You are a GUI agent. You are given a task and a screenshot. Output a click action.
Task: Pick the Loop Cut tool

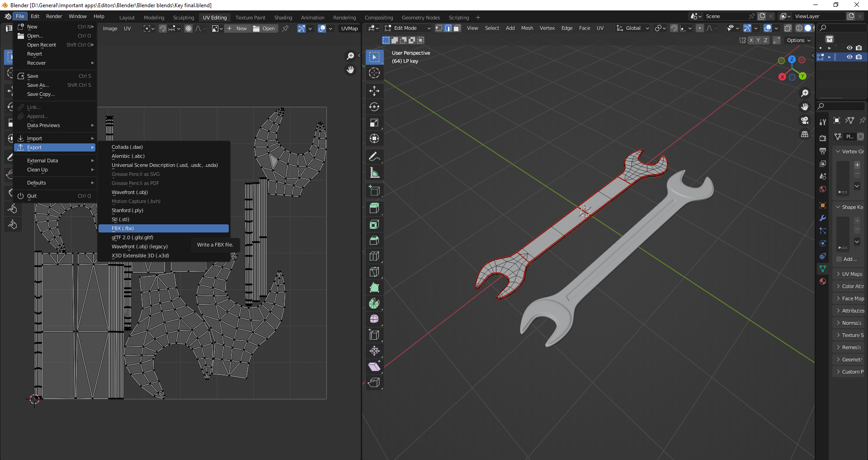(x=374, y=256)
